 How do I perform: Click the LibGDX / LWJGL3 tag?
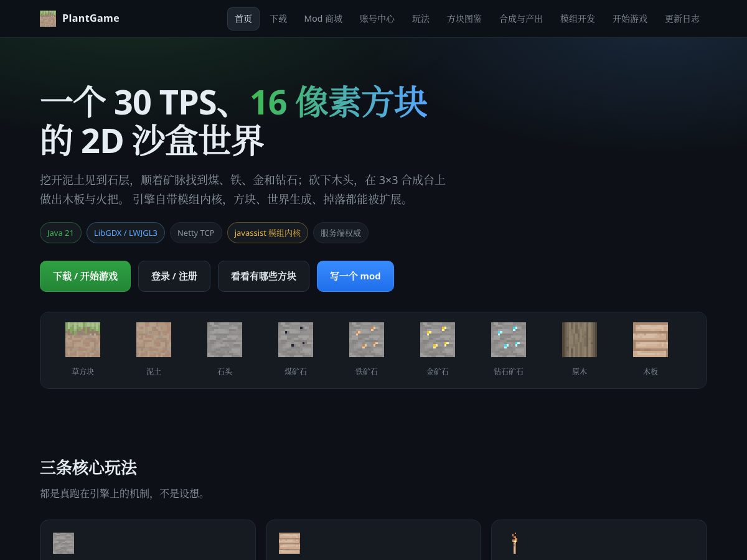126,233
